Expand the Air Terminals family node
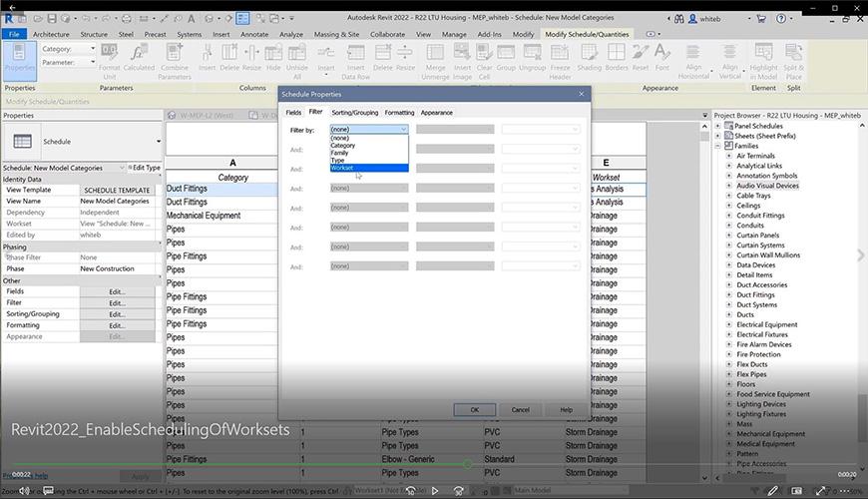The width and height of the screenshot is (868, 499). [729, 156]
